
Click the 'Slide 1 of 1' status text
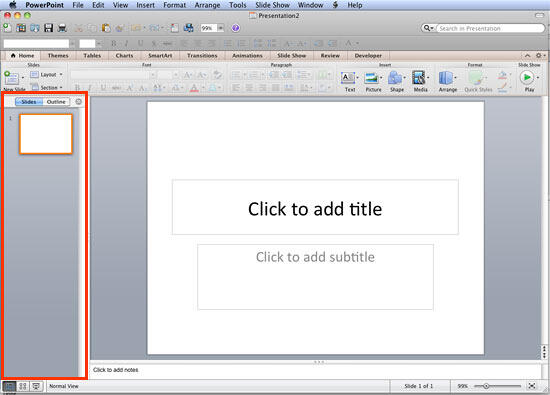click(x=418, y=386)
